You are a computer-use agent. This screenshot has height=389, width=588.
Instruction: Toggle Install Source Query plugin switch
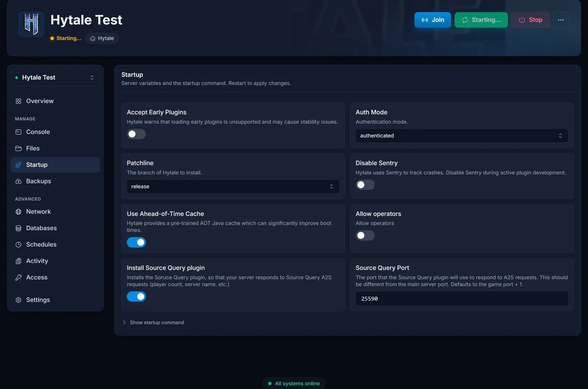pos(136,296)
